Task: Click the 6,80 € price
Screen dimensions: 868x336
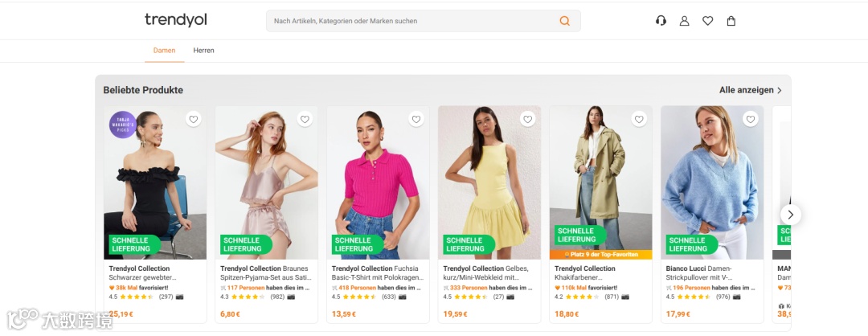Action: (x=231, y=314)
